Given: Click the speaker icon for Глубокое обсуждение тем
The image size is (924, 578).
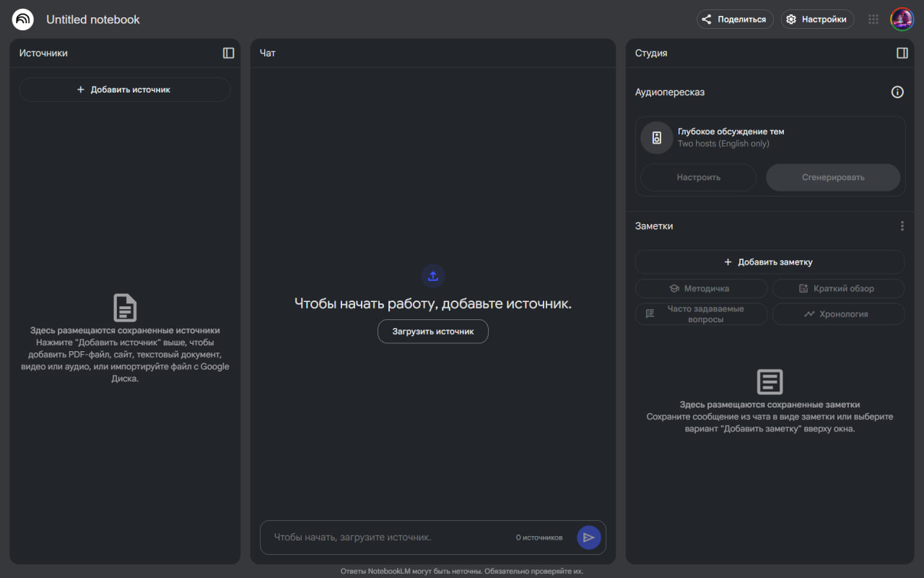Looking at the screenshot, I should [657, 138].
